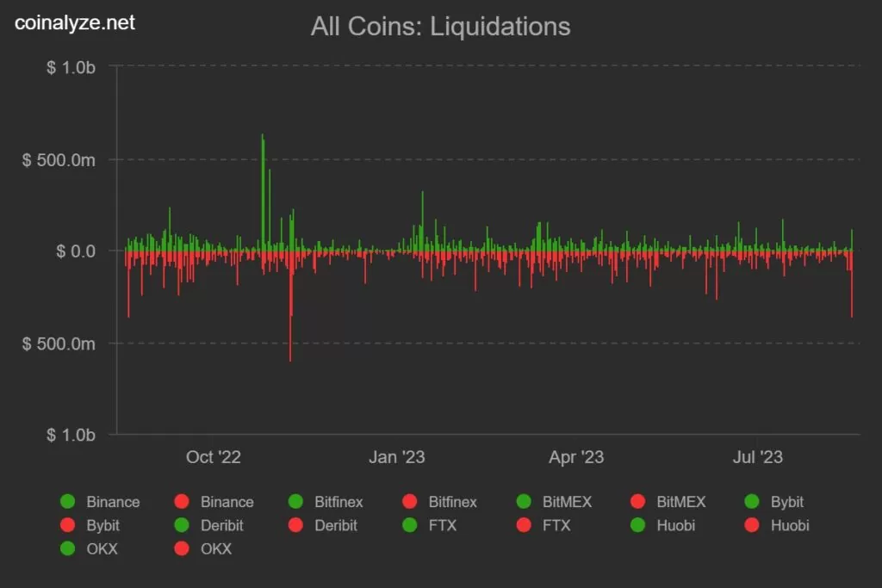The width and height of the screenshot is (882, 588).
Task: Click the red BitMEX legend dot
Action: [x=638, y=502]
